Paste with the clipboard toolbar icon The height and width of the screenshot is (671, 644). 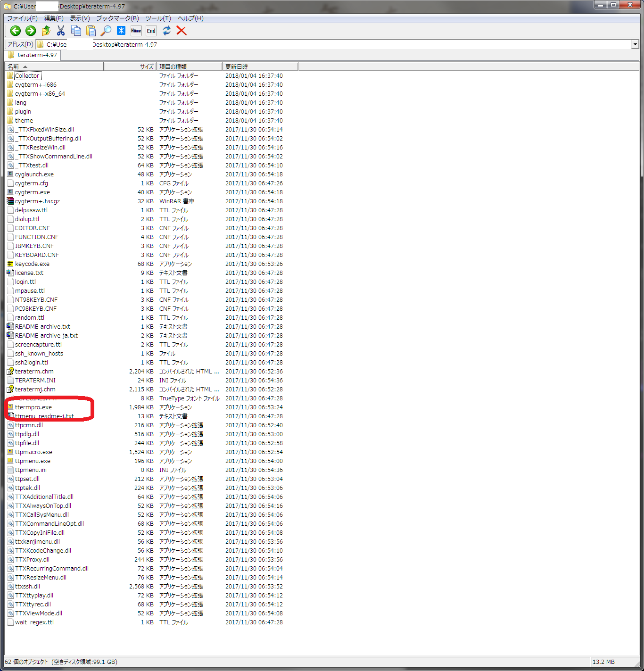(91, 31)
